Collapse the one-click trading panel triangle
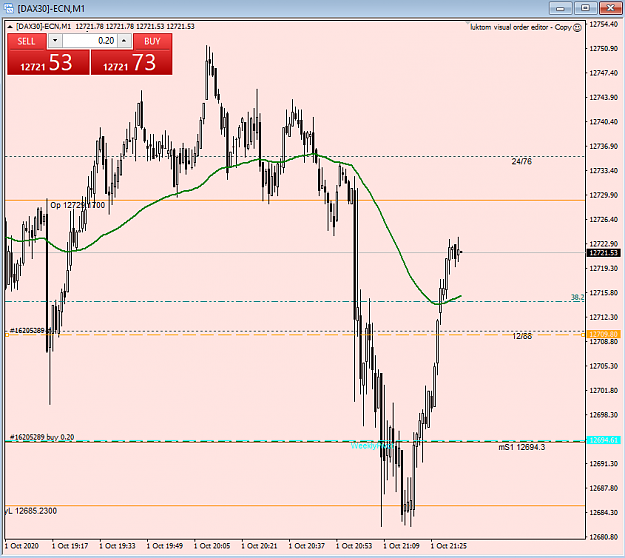The image size is (625, 558). coord(10,27)
